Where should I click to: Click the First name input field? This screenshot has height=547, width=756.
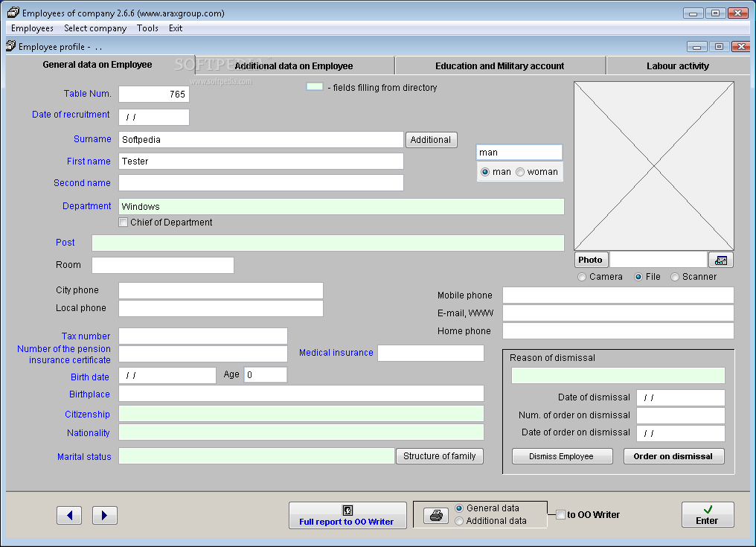(x=261, y=161)
